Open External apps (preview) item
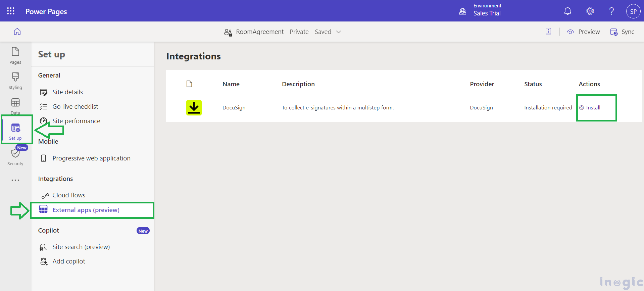This screenshot has width=644, height=291. pos(86,210)
